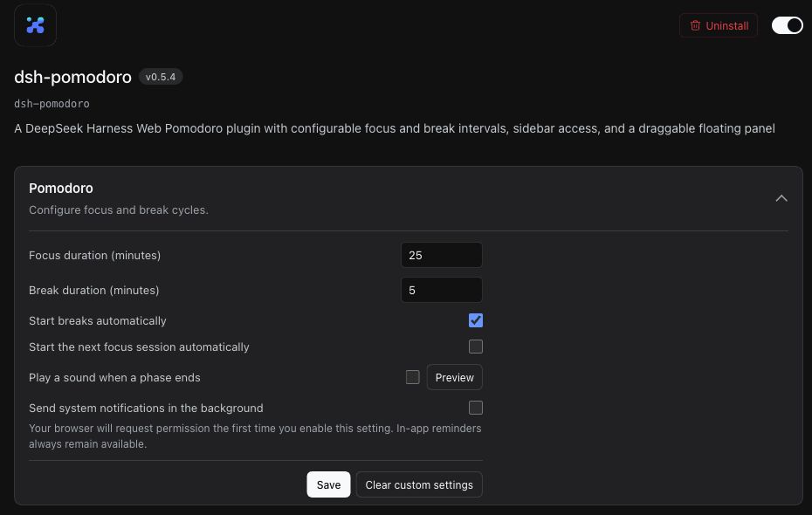The width and height of the screenshot is (812, 515).
Task: Click the Pomodoro section heading
Action: tap(60, 188)
